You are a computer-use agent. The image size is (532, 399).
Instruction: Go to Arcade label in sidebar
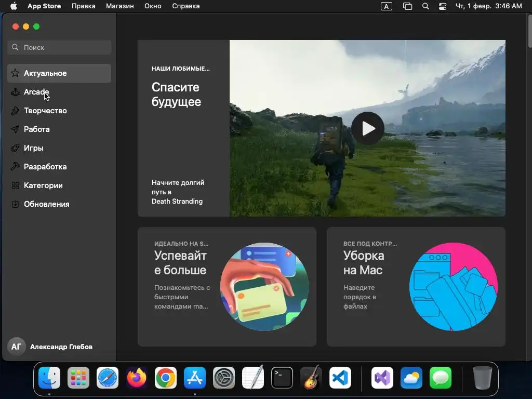(36, 92)
